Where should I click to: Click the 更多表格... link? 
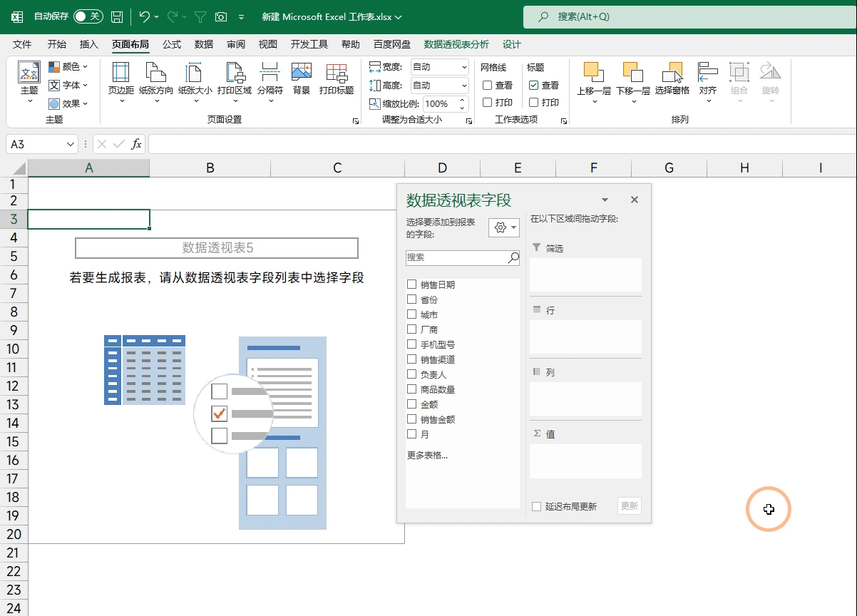(x=427, y=455)
